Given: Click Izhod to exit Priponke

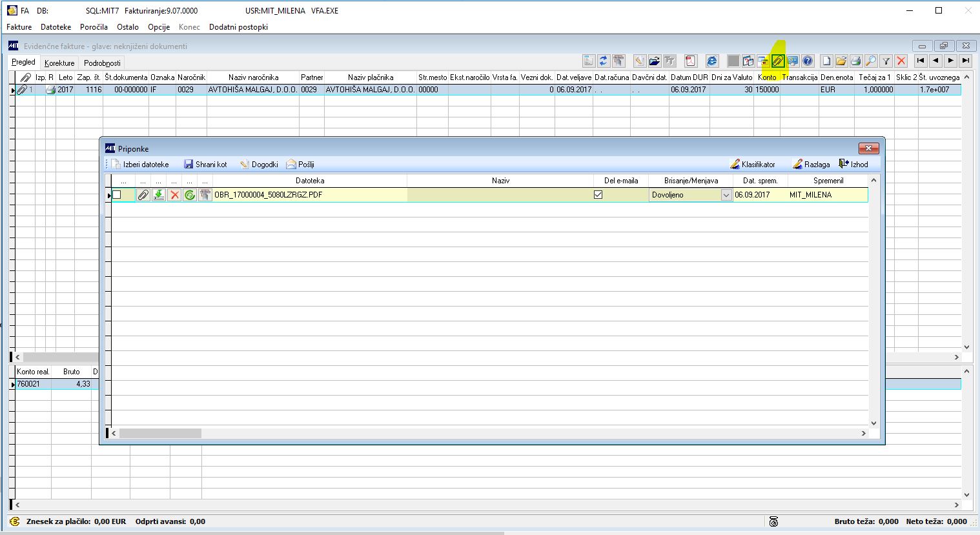Looking at the screenshot, I should pos(853,165).
